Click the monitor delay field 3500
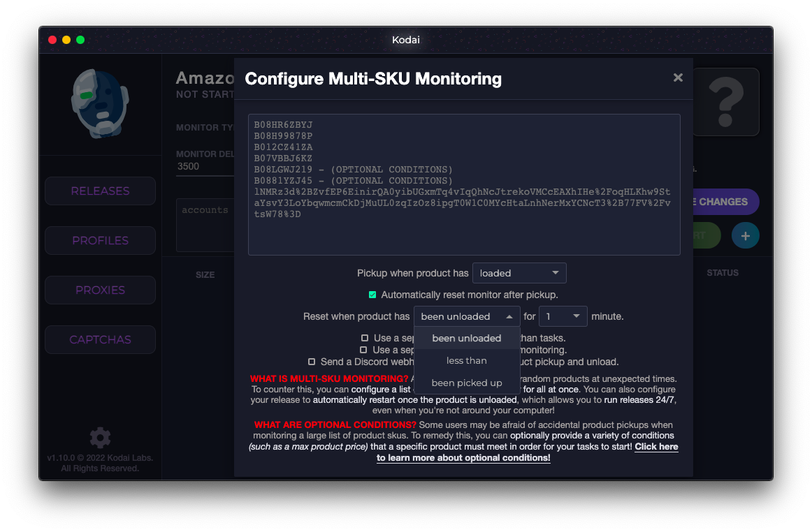 pyautogui.click(x=205, y=167)
